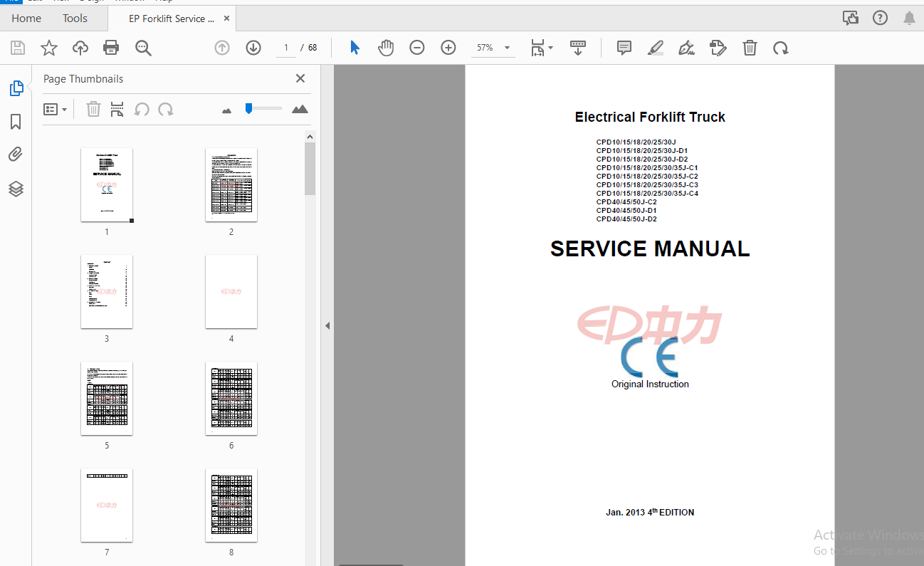Screen dimensions: 924x566
Task: Bookmark the file with the star icon
Action: (x=49, y=48)
